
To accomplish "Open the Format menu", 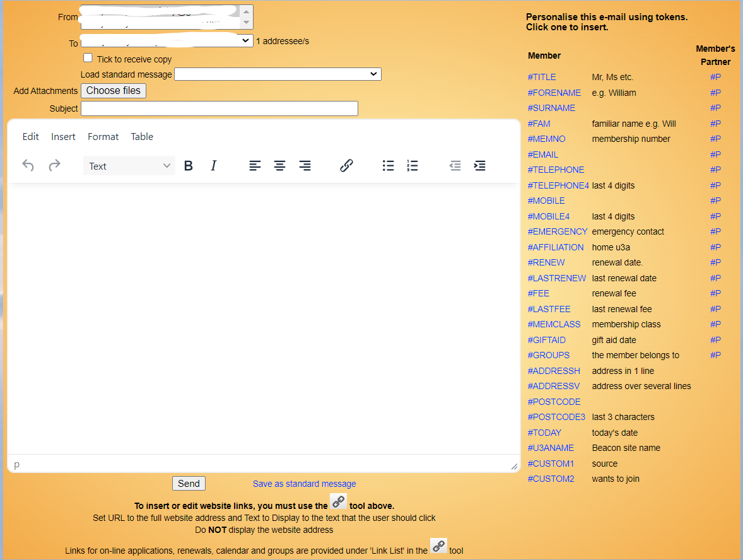I will coord(103,136).
